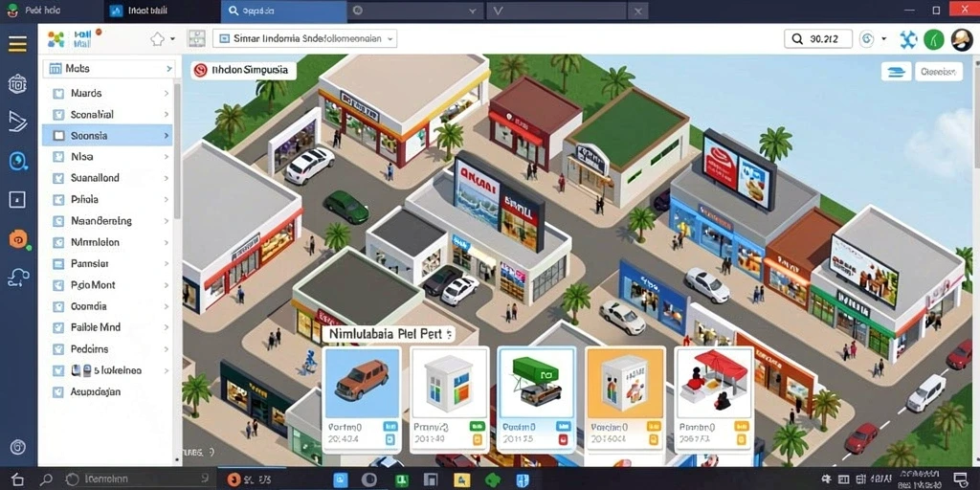Image resolution: width=980 pixels, height=490 pixels.
Task: Toggle the checkbox beside Faible Mnd
Action: pos(58,327)
